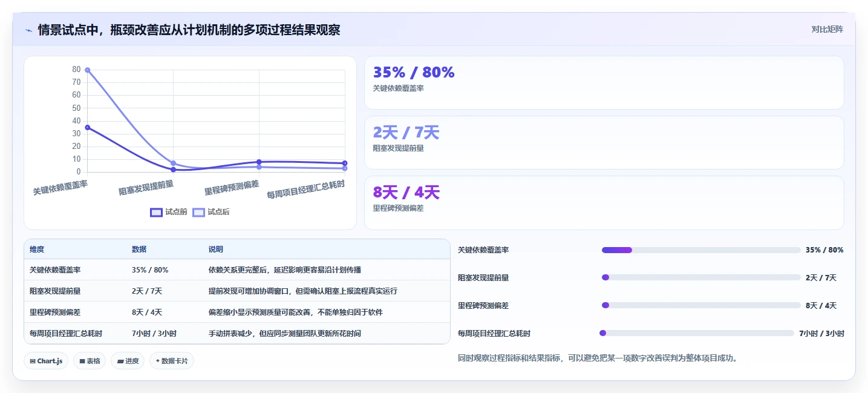Click table value 7小时 / 3小时

click(x=154, y=334)
